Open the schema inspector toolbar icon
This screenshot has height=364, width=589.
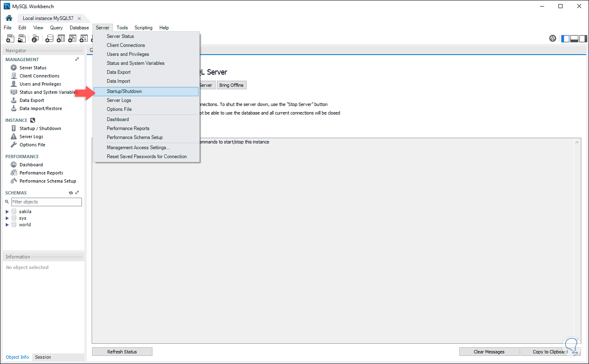pyautogui.click(x=35, y=38)
